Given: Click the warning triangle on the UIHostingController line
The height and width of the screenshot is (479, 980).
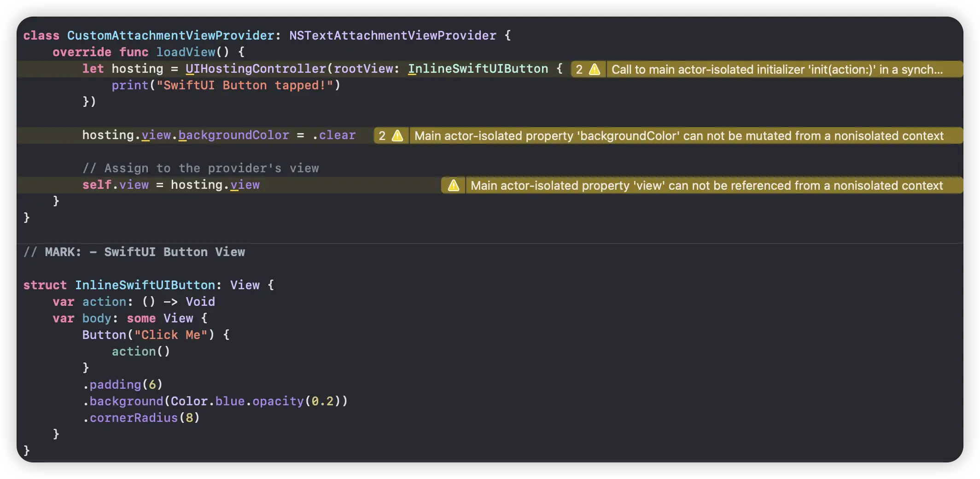Looking at the screenshot, I should (595, 70).
